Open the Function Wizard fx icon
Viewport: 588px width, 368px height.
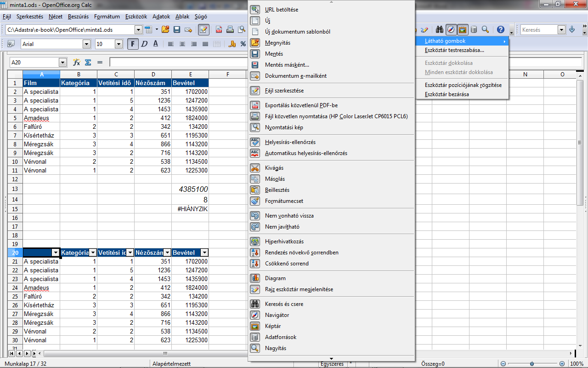pyautogui.click(x=77, y=62)
